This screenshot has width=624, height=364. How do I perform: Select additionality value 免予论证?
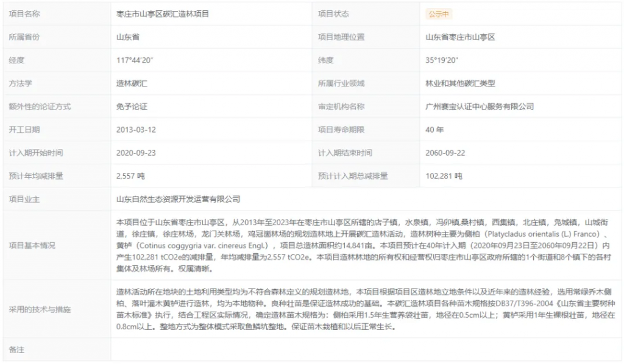132,107
